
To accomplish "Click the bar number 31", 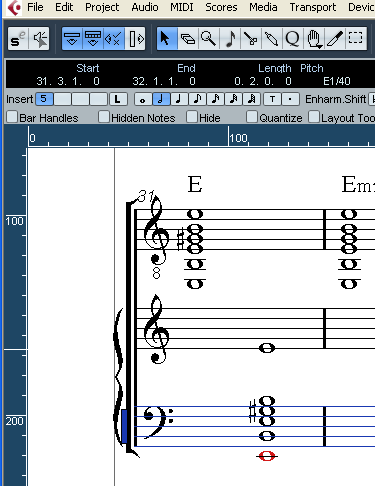I will (146, 196).
